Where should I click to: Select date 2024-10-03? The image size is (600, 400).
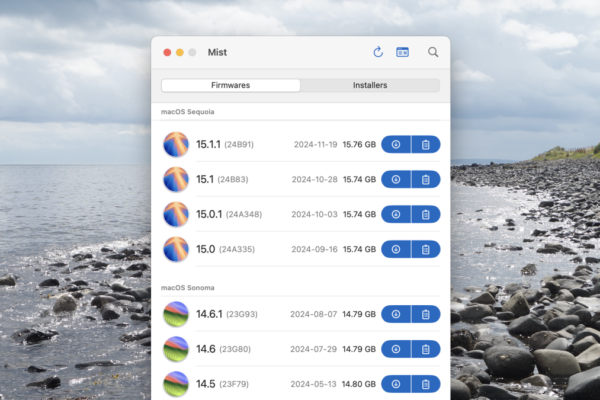point(315,215)
